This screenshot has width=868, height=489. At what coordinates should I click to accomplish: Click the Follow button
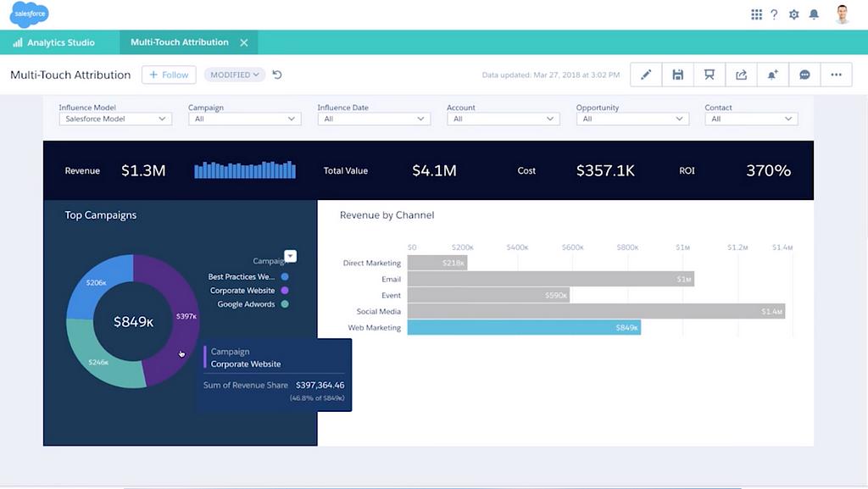(169, 75)
